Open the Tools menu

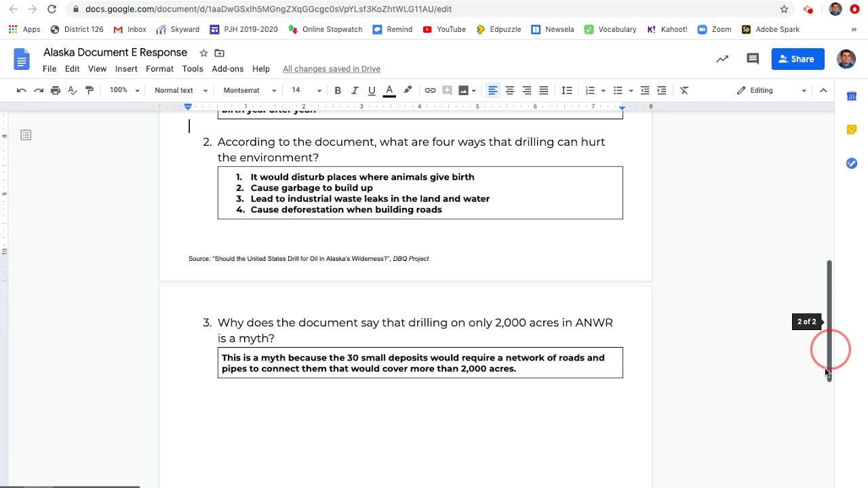[x=193, y=69]
